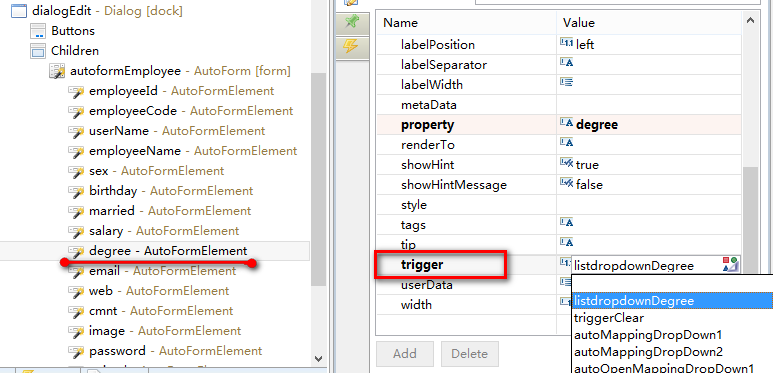Image resolution: width=773 pixels, height=373 pixels.
Task: Choose listdropdownDegree from dropdown list
Action: point(672,301)
